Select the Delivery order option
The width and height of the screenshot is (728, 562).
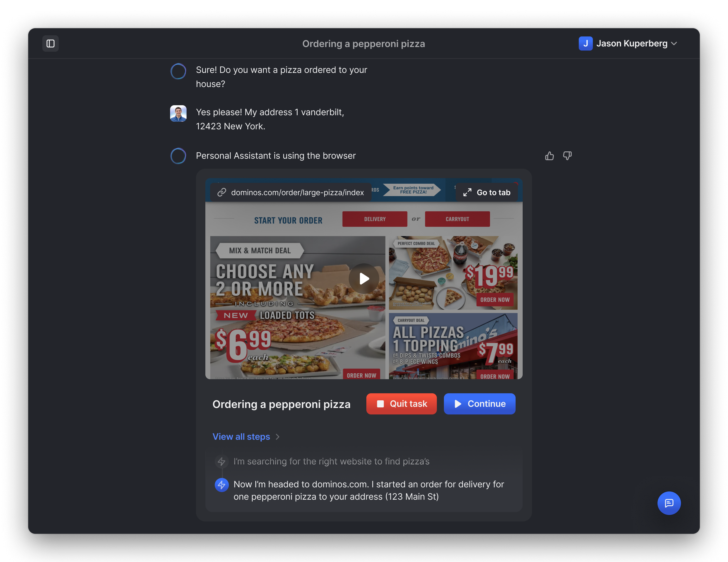pos(374,219)
